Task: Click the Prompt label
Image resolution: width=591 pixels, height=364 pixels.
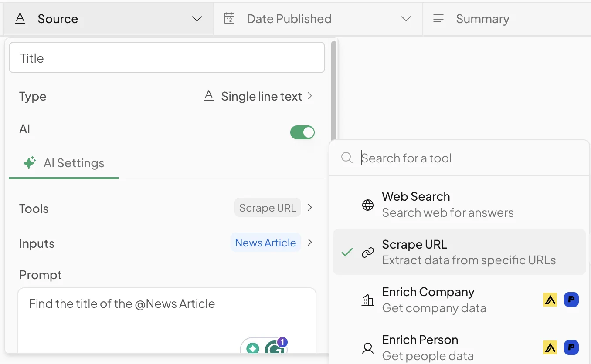Action: [x=41, y=275]
